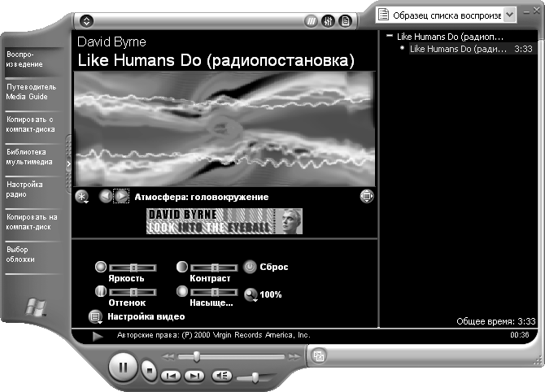Viewport: 545px width, 392px height.
Task: Open the Настройка радио tab
Action: click(33, 189)
